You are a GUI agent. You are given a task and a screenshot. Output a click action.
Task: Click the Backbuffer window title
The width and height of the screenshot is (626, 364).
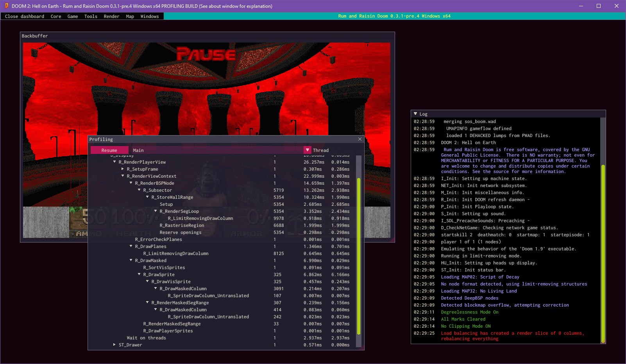click(x=35, y=36)
